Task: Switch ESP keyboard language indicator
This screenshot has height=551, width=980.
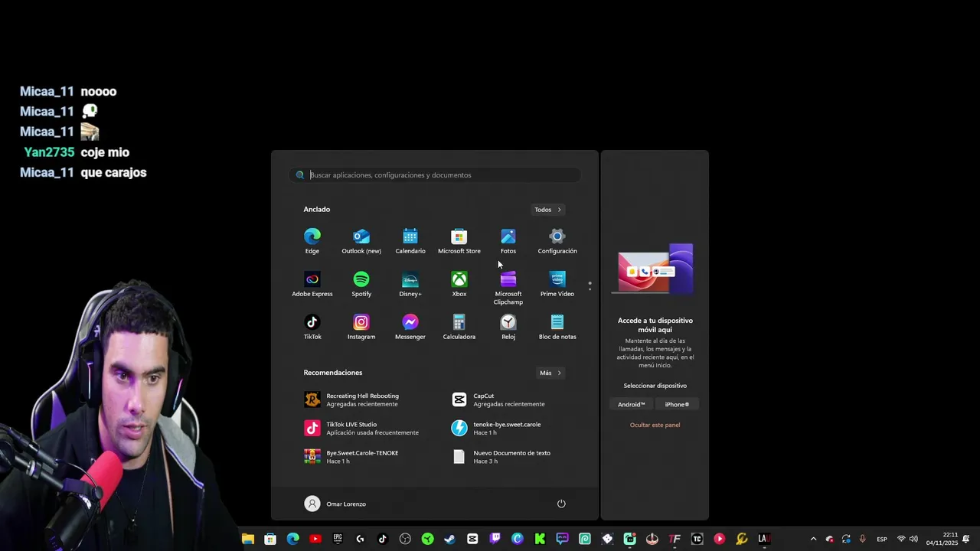Action: click(882, 539)
